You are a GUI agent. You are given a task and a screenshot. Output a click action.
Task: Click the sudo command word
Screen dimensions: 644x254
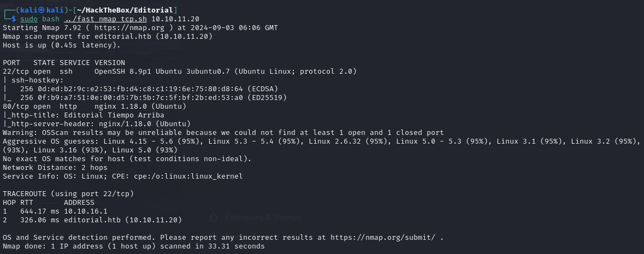tap(29, 19)
